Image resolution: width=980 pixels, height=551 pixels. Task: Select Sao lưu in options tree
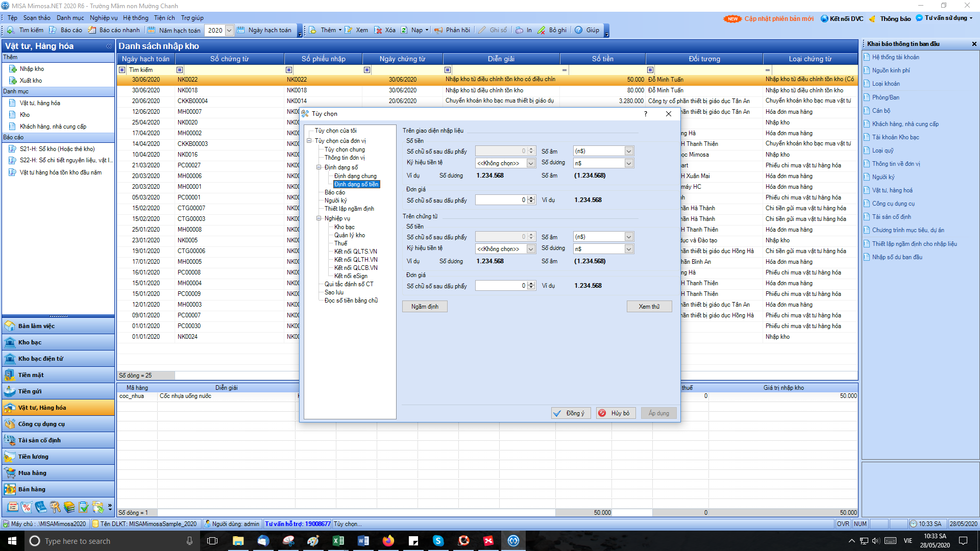point(334,292)
